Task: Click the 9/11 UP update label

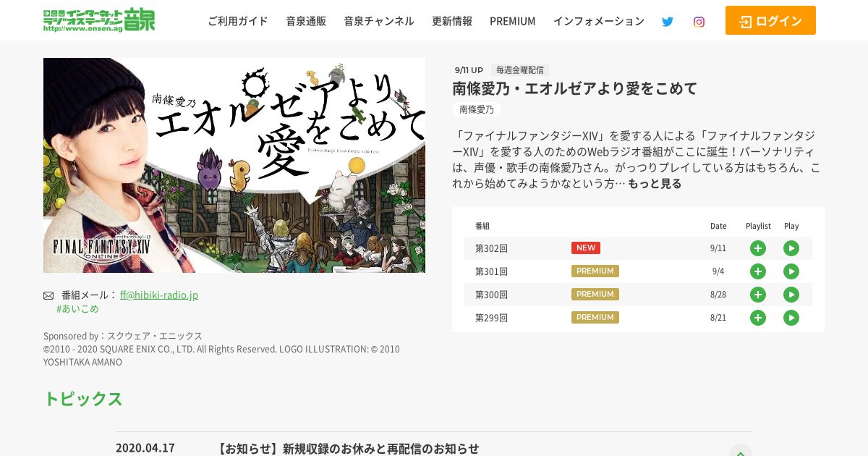Action: point(469,70)
